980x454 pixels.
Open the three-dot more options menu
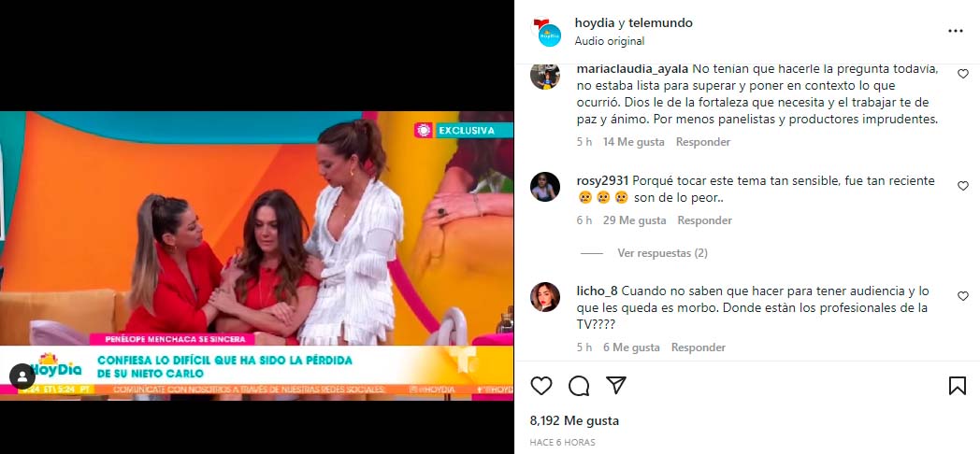pyautogui.click(x=955, y=31)
